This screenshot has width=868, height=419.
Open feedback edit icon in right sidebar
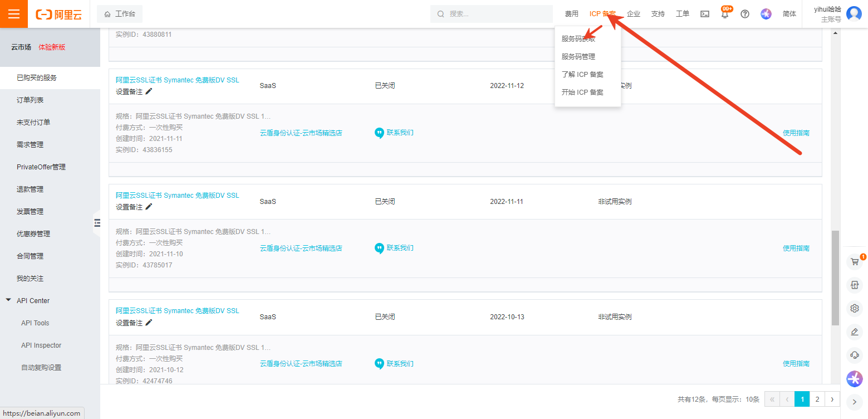855,332
